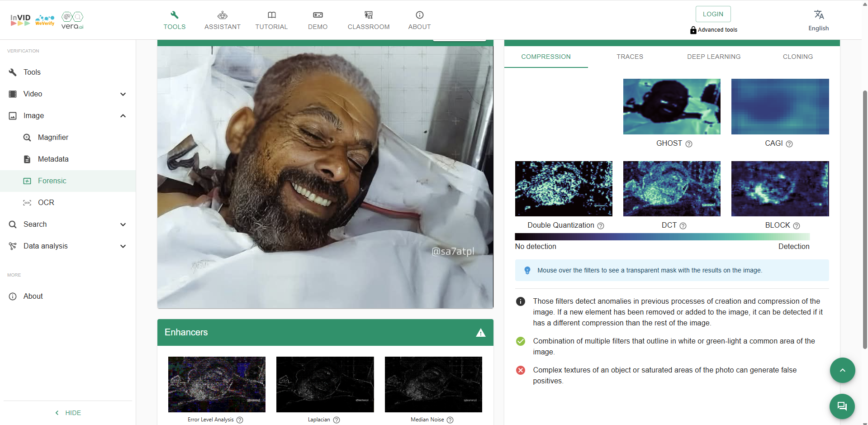The width and height of the screenshot is (868, 425).
Task: Expand the Search sidebar section
Action: [x=123, y=224]
